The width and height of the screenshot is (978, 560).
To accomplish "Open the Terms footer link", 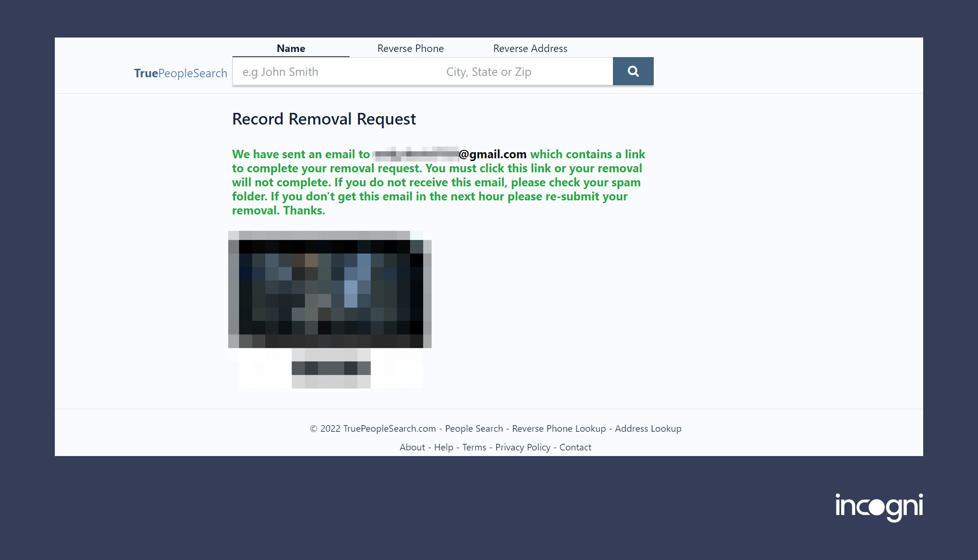I will click(x=474, y=447).
